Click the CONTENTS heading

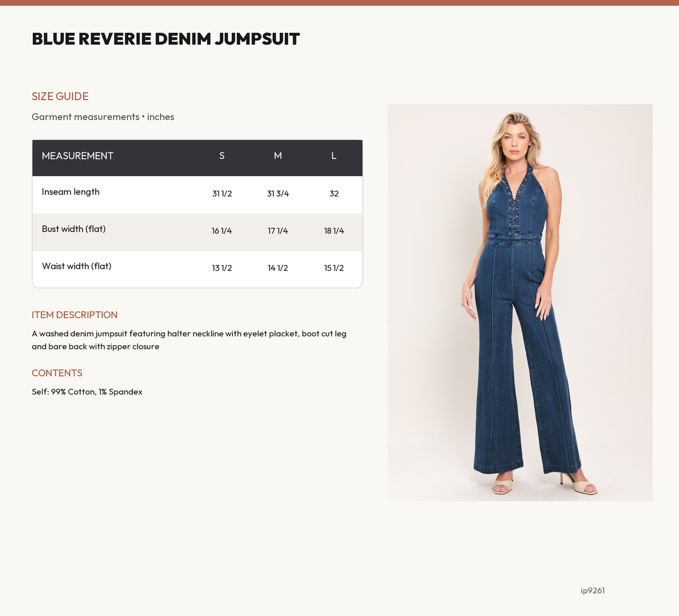[x=57, y=373]
